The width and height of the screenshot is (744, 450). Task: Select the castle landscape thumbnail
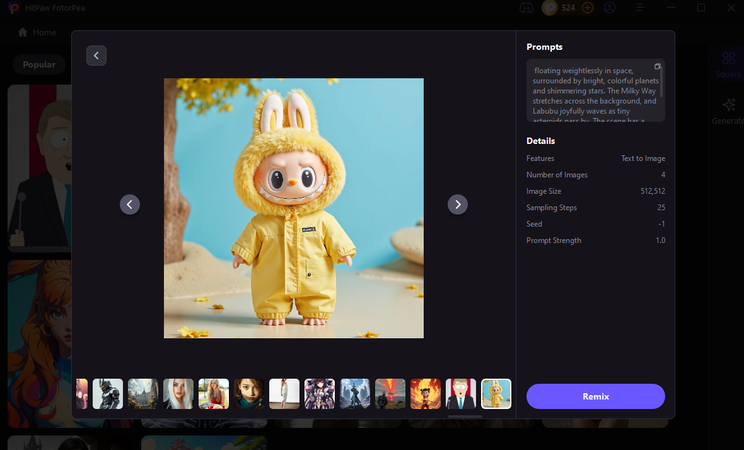pyautogui.click(x=143, y=394)
